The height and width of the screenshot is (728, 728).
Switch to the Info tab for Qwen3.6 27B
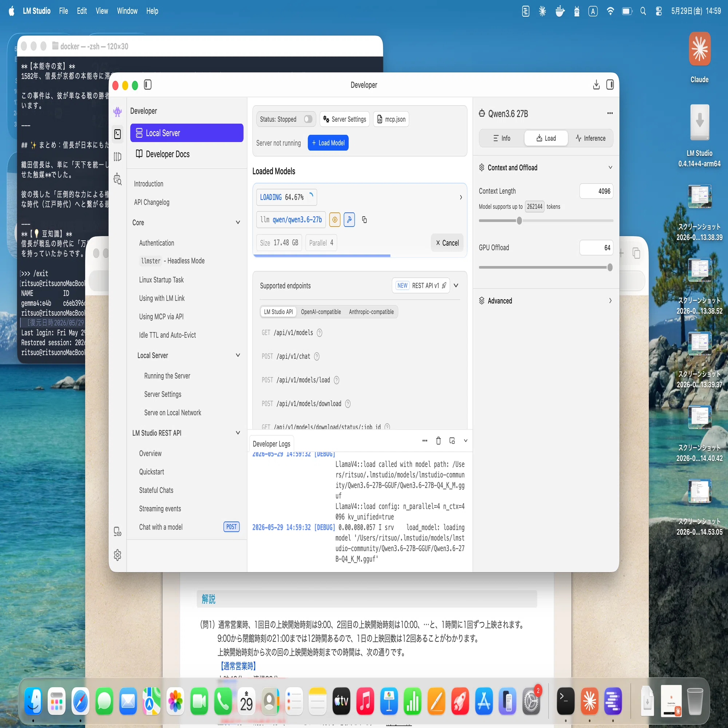pos(502,138)
